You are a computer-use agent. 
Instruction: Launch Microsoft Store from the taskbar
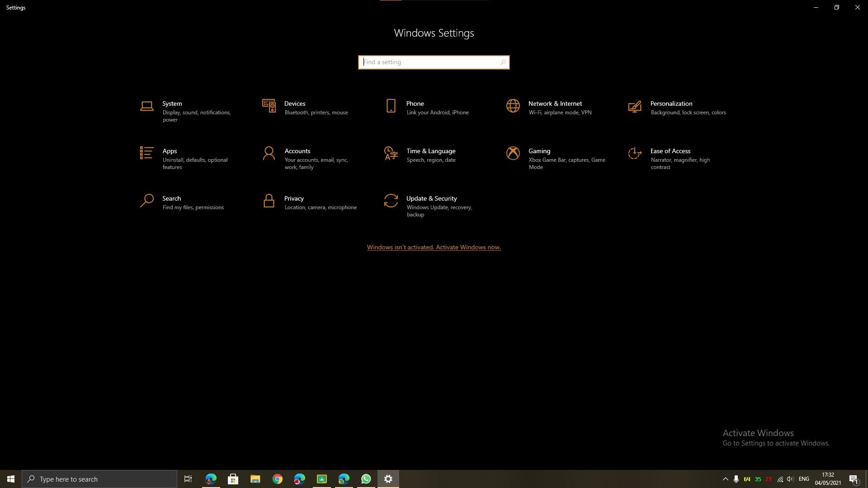[233, 479]
